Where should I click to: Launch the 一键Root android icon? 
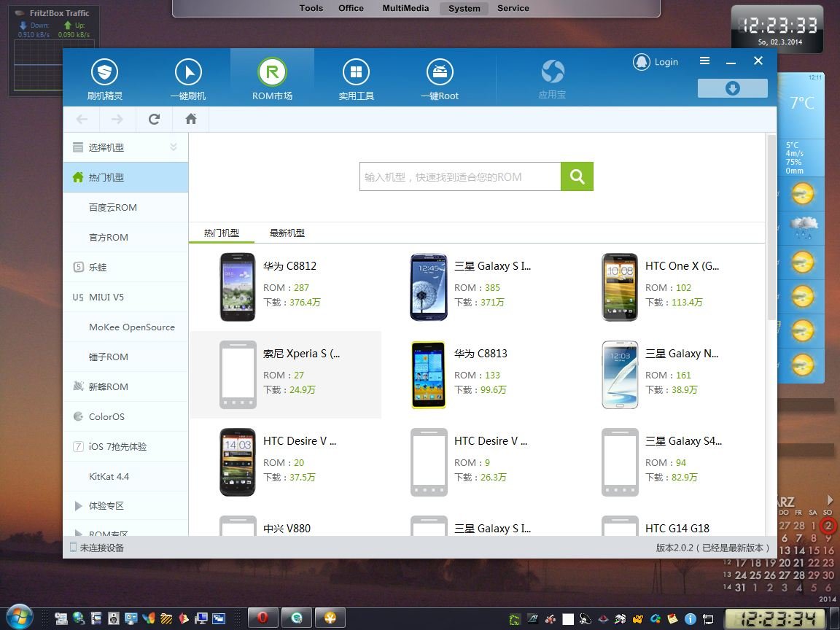tap(440, 71)
